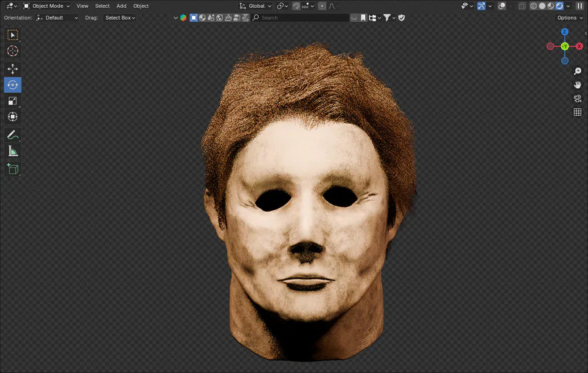Toggle snapping magnet
This screenshot has height=373, width=588.
[296, 6]
